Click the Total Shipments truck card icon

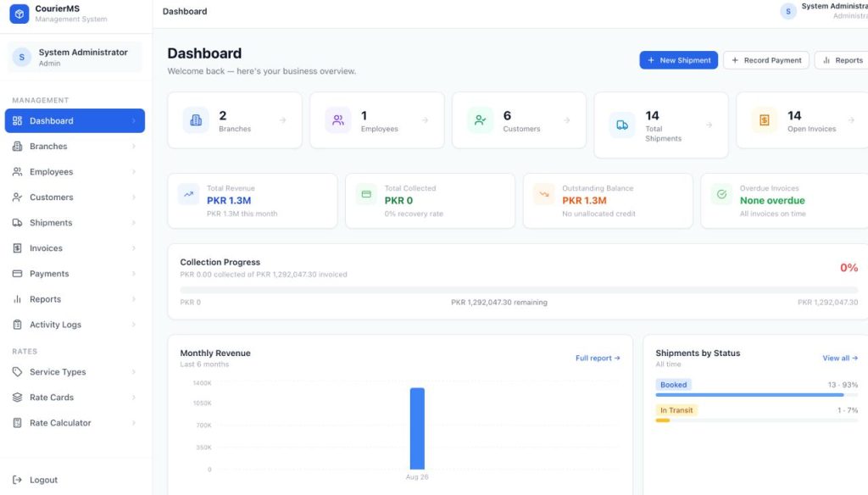[x=622, y=125]
